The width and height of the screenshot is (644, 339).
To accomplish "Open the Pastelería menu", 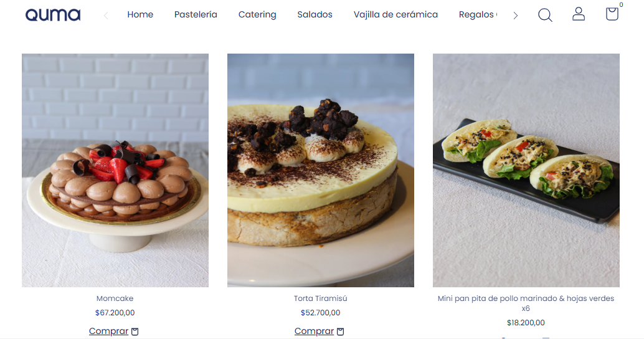I will tap(196, 15).
